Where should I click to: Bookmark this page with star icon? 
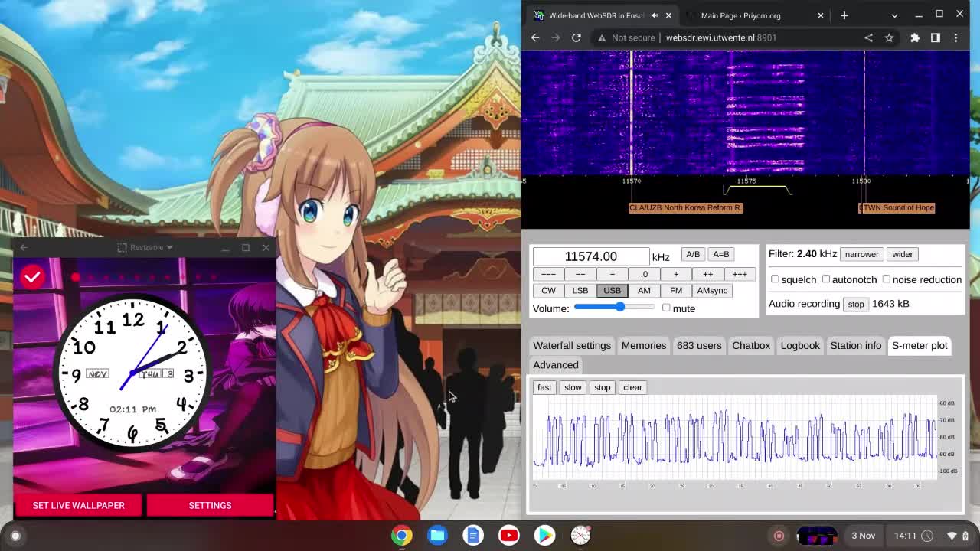pos(889,37)
